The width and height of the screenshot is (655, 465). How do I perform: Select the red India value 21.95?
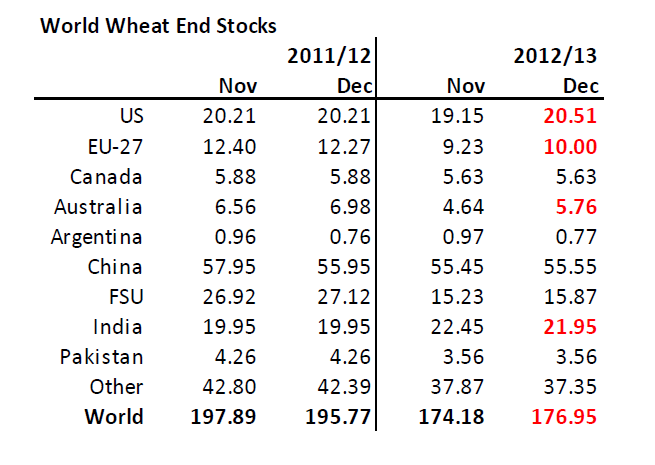pos(570,327)
